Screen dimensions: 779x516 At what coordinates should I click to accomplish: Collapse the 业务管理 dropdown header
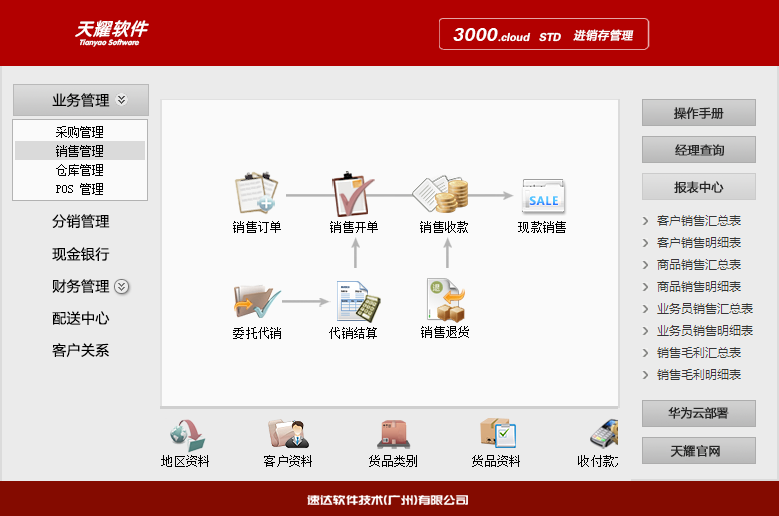click(81, 100)
